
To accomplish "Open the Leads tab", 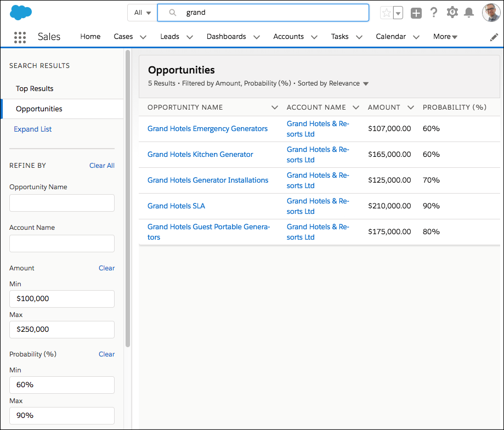I will (x=169, y=37).
